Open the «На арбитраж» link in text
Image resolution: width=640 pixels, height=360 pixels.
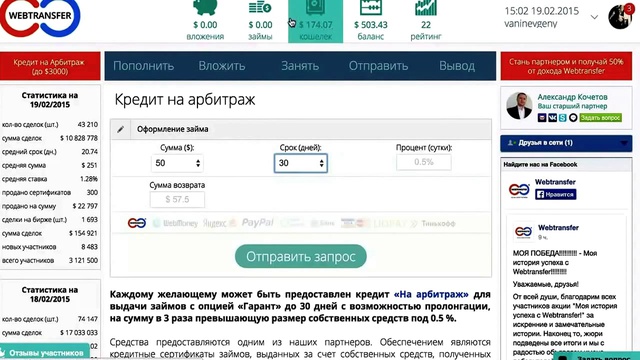[431, 294]
